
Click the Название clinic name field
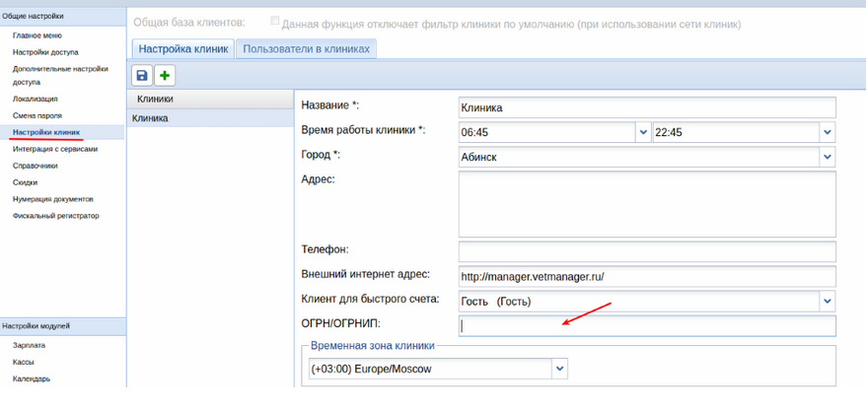pos(646,107)
